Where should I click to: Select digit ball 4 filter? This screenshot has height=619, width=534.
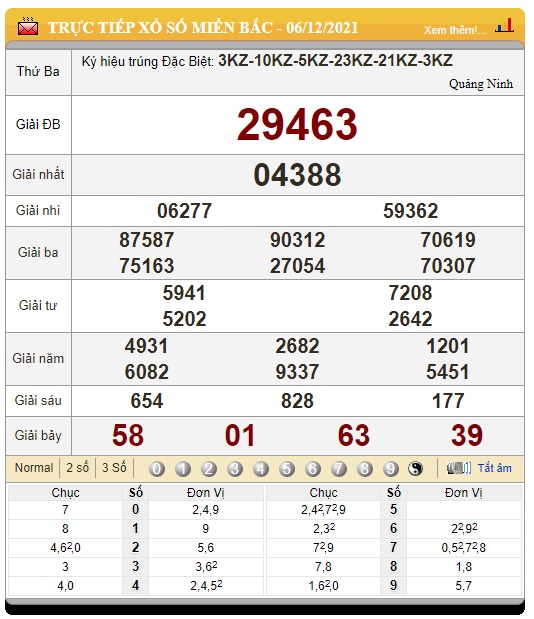click(x=261, y=469)
